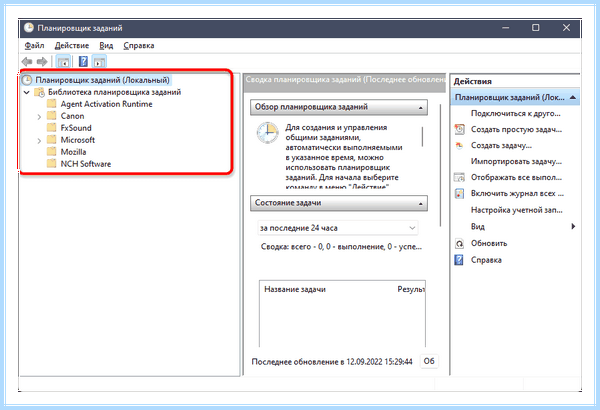Click Вид action text in Actions pane

(478, 227)
